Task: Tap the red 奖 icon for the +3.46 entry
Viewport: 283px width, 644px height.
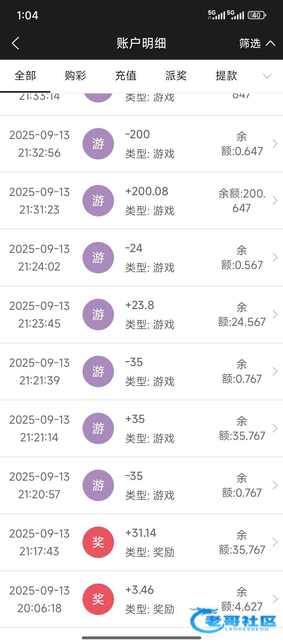Action: pos(98,599)
